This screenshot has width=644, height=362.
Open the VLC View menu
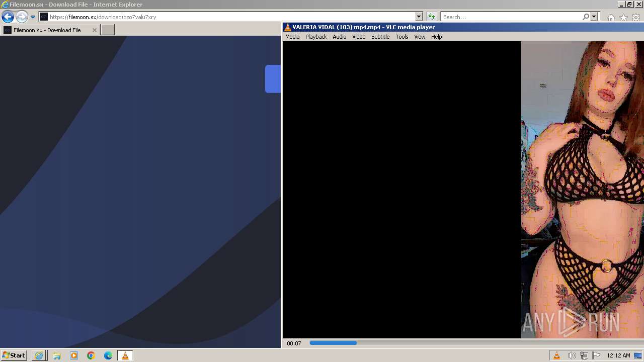[420, 37]
